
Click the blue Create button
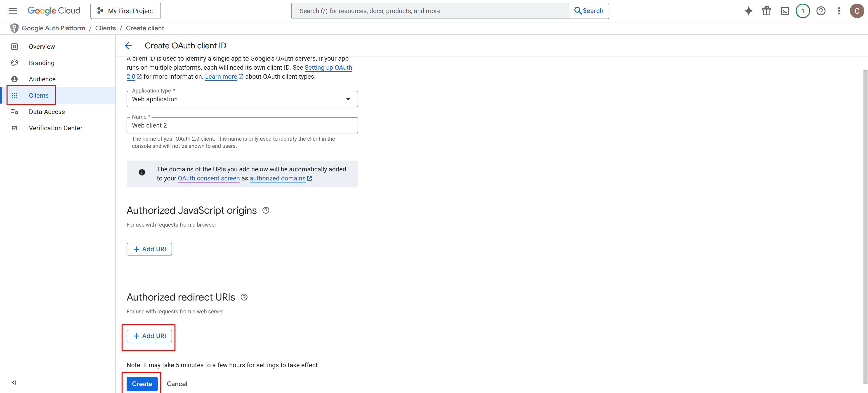pyautogui.click(x=142, y=384)
